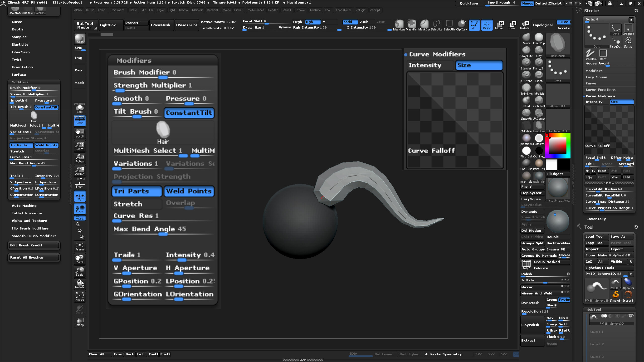This screenshot has height=362, width=644.
Task: Disable ConstantTilt in enlarged Modifiers panel
Action: [189, 113]
